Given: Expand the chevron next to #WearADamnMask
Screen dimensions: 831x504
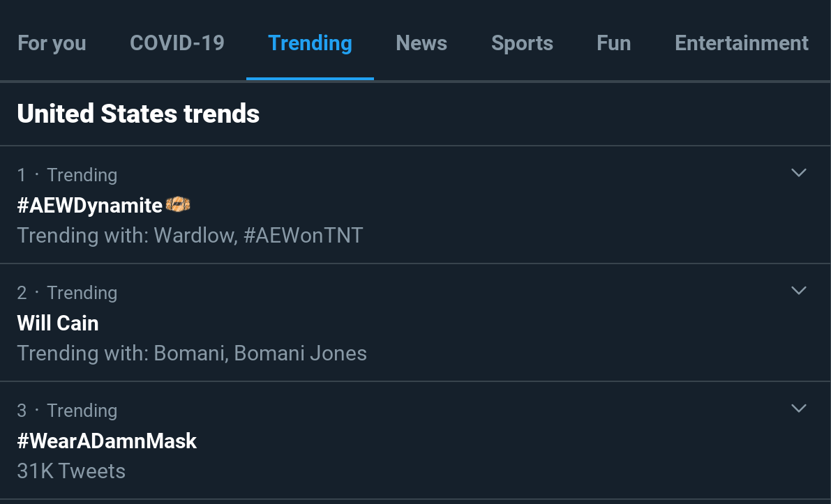Looking at the screenshot, I should (798, 408).
